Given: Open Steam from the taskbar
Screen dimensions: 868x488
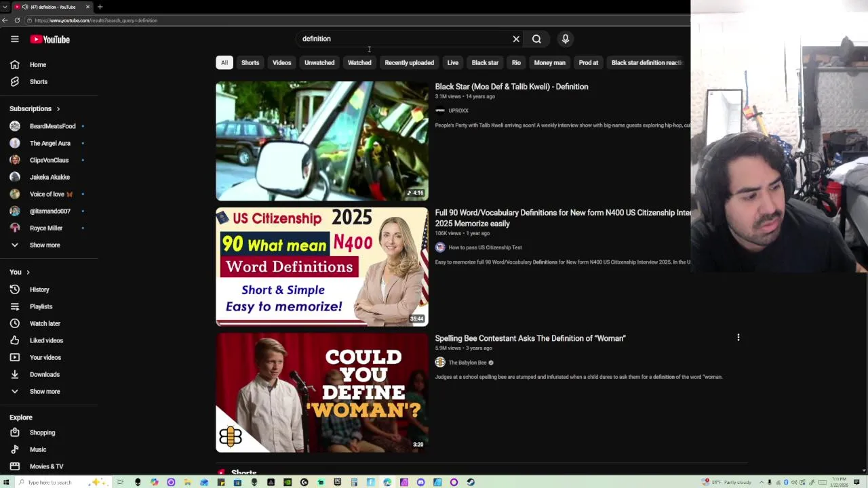Looking at the screenshot, I should (471, 482).
